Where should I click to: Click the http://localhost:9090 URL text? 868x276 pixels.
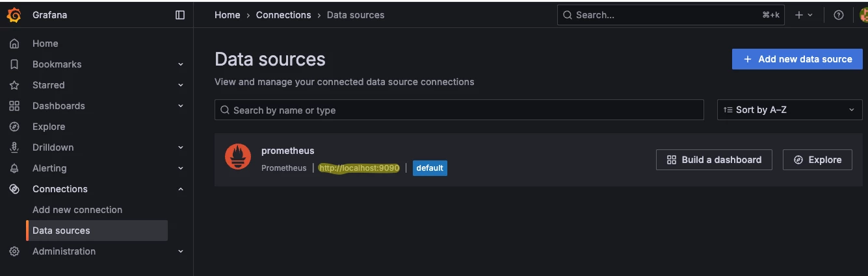tap(359, 168)
